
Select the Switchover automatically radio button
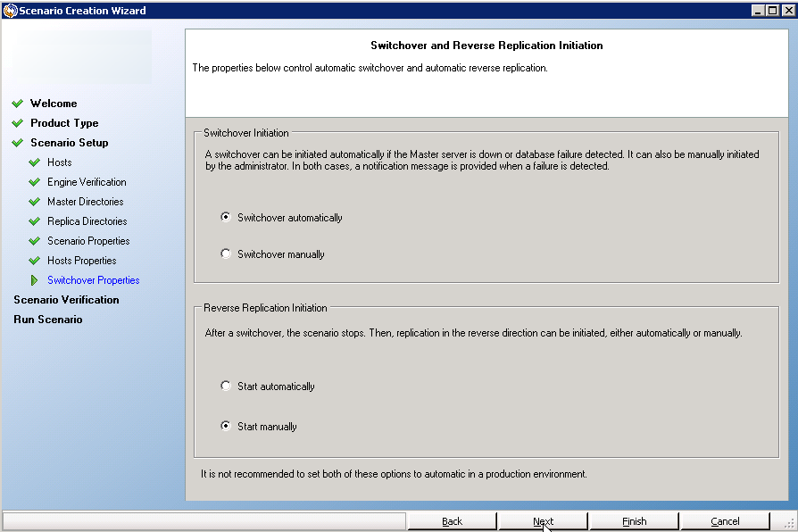pos(226,218)
